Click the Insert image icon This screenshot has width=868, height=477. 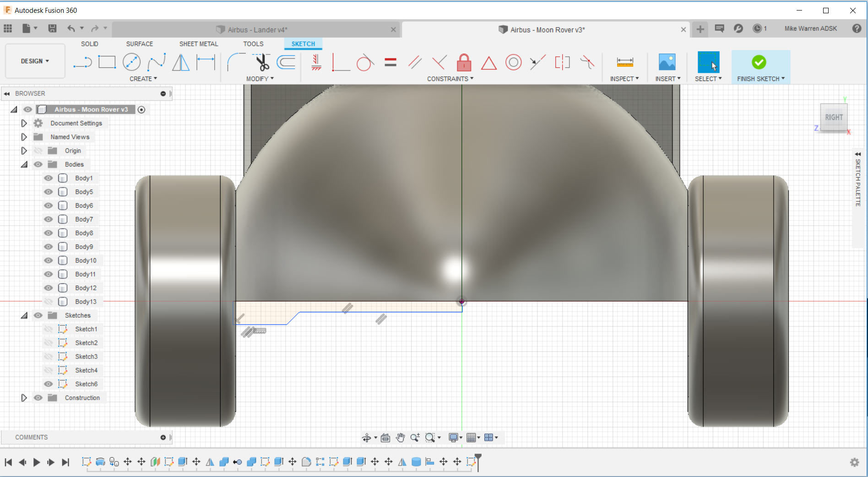pyautogui.click(x=667, y=62)
